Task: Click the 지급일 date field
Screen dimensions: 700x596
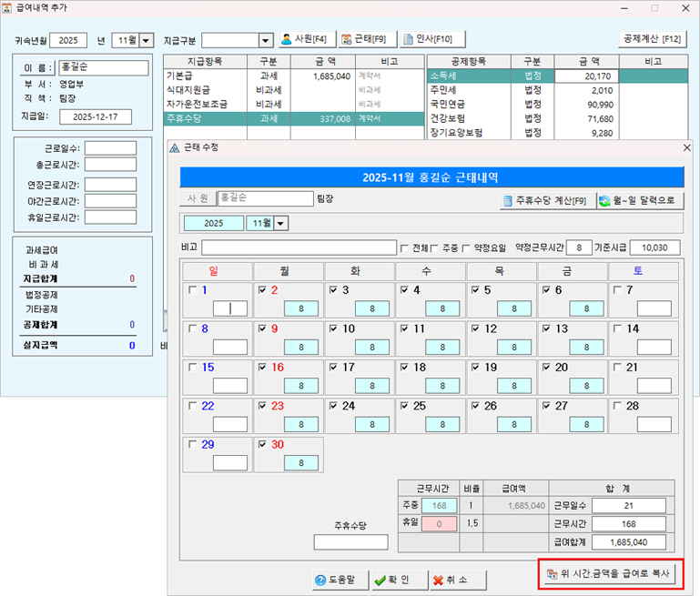Action: (96, 116)
